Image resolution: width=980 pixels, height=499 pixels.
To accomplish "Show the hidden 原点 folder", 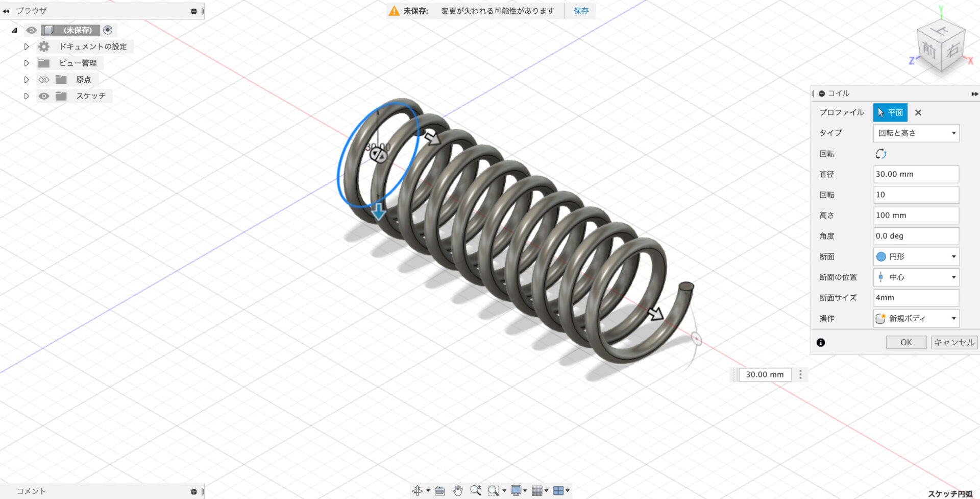I will tap(44, 80).
